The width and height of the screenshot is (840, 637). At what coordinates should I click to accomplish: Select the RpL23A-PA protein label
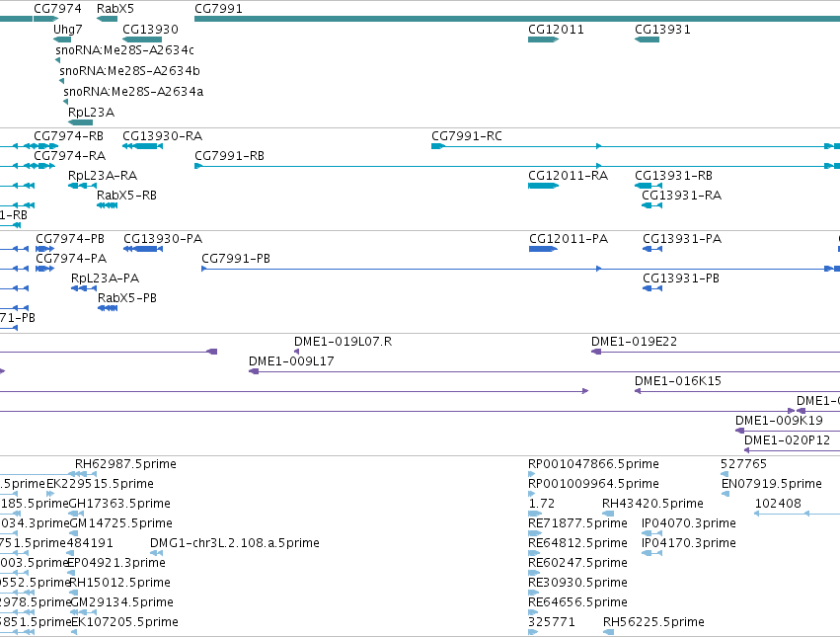105,279
